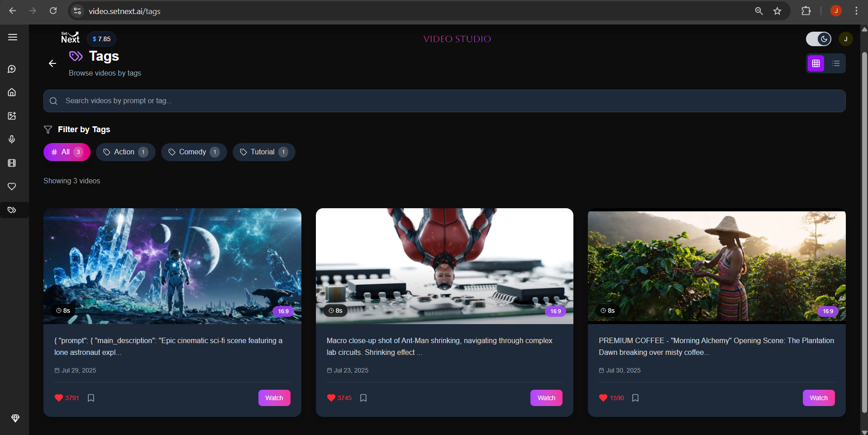Image resolution: width=868 pixels, height=435 pixels.
Task: Open favorites heart icon in sidebar
Action: point(12,186)
